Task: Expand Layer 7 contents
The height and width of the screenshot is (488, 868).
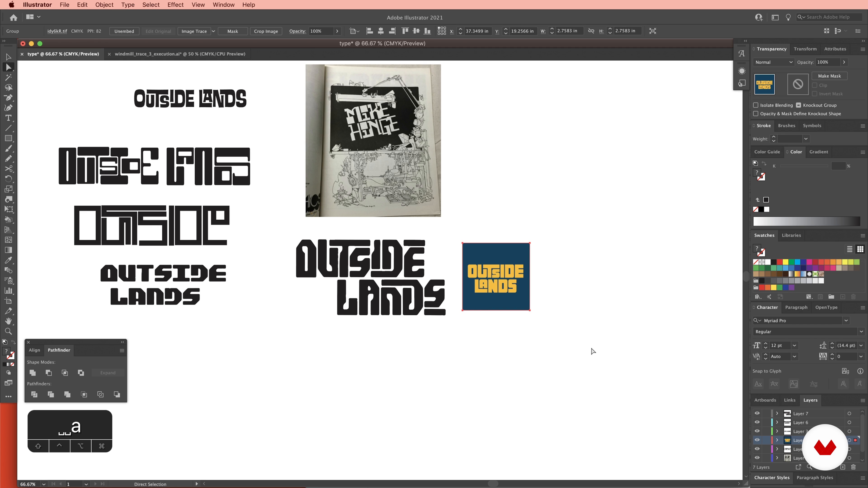Action: tap(777, 413)
